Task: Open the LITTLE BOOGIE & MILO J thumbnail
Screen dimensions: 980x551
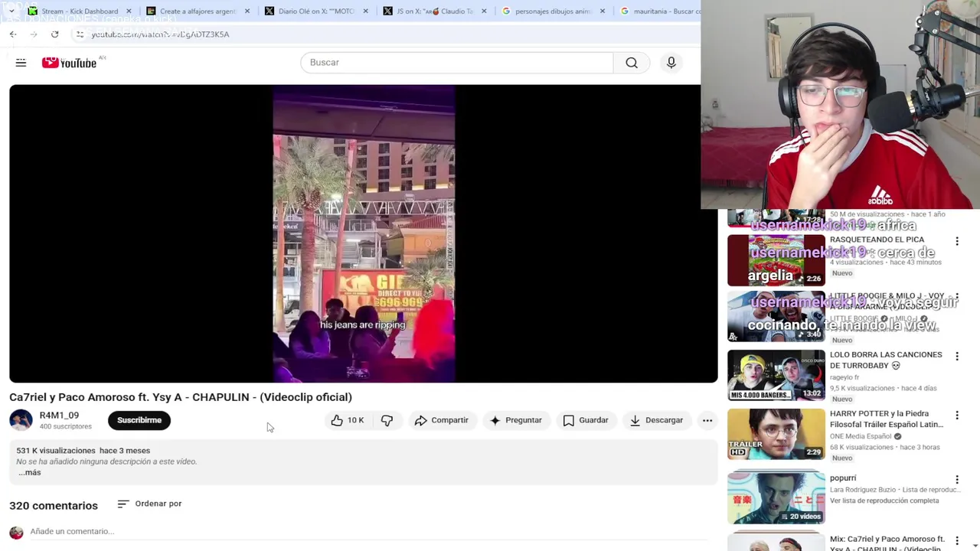Action: click(776, 317)
